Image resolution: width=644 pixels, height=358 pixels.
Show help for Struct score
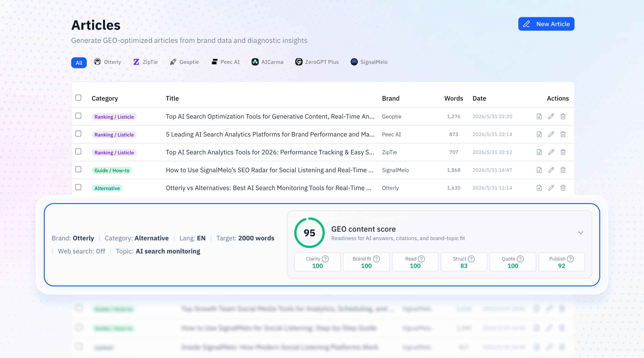(471, 259)
